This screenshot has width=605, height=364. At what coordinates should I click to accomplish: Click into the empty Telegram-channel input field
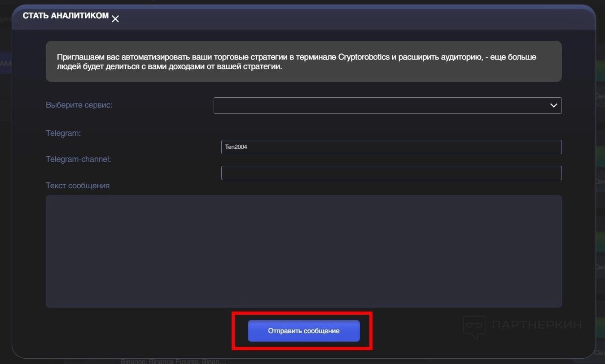click(x=391, y=173)
